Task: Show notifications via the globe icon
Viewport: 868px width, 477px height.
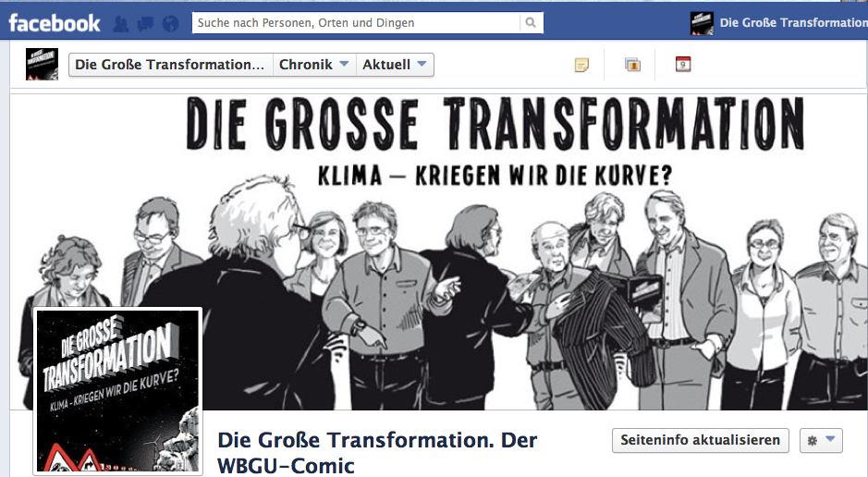Action: point(171,24)
